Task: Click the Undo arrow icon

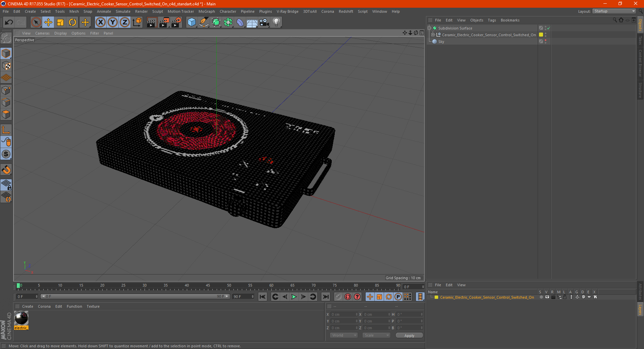Action: [9, 22]
